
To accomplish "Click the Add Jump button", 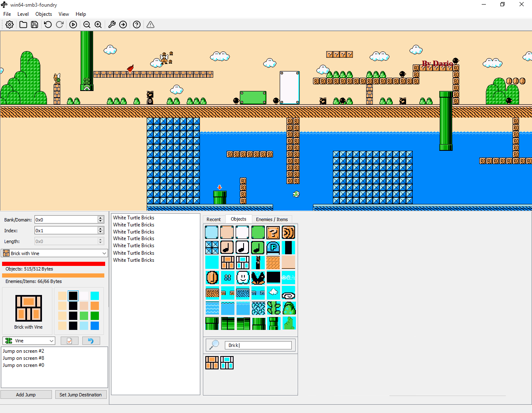I will (26, 395).
